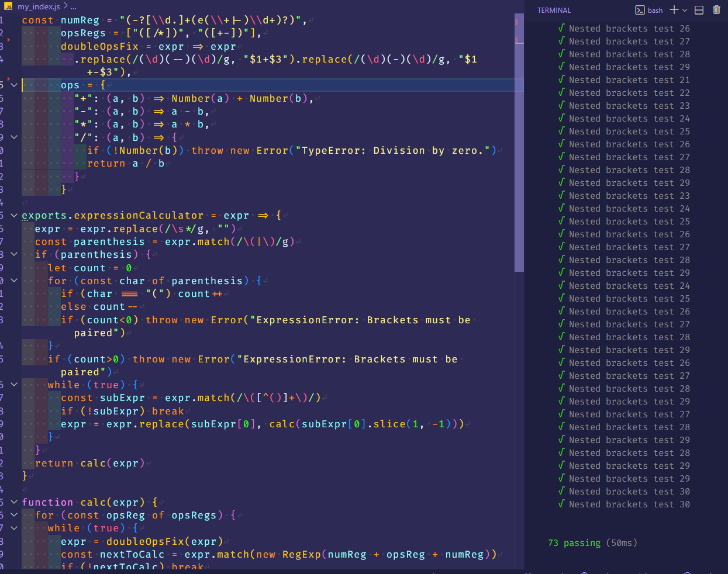The image size is (728, 574).
Task: Collapse the 'ops = {' object block
Action: 14,85
